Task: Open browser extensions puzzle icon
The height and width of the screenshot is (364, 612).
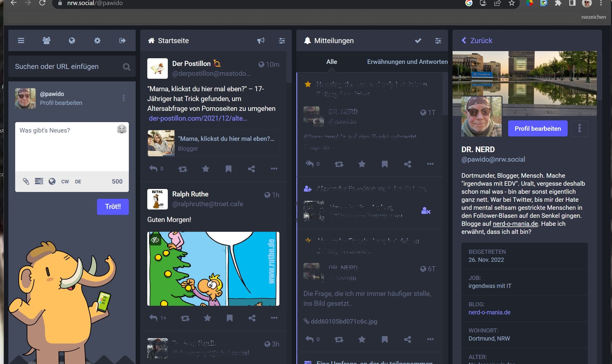Action: pos(558,3)
